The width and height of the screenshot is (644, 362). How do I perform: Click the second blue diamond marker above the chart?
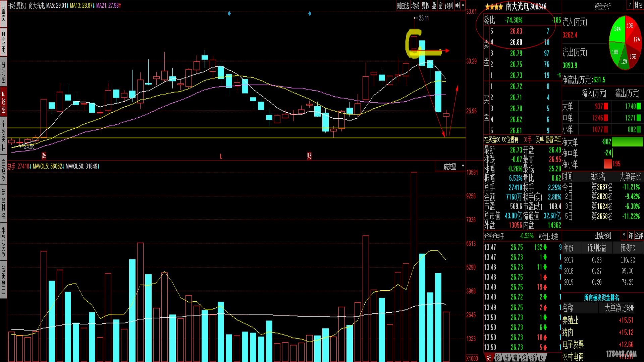click(x=310, y=13)
